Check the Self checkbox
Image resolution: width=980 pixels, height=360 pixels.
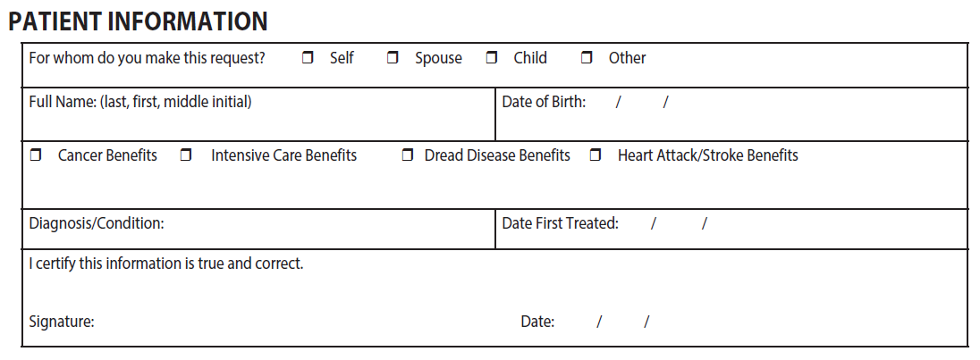(308, 58)
